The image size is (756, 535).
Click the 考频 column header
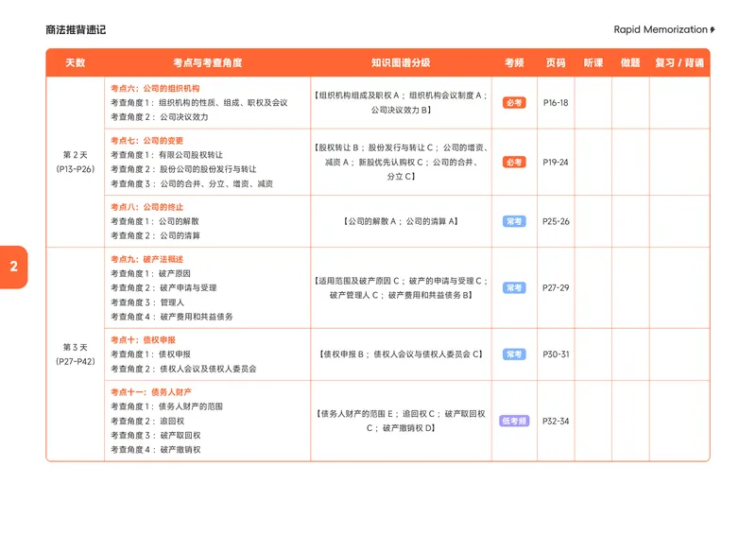[514, 62]
